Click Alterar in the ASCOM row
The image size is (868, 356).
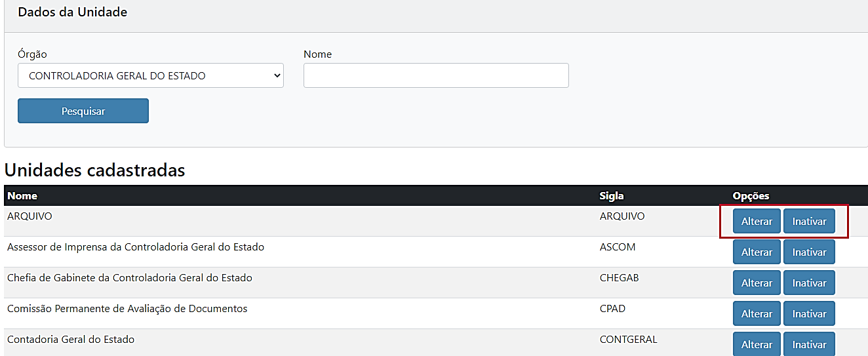point(757,252)
